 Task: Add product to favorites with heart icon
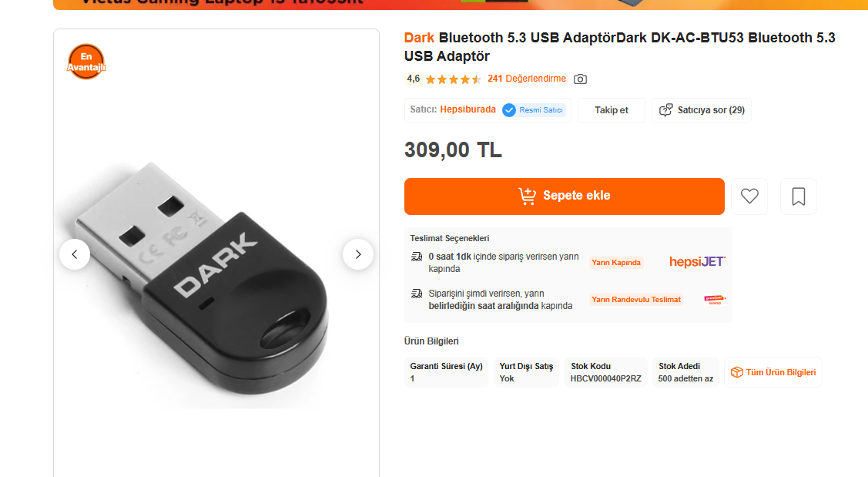[749, 197]
